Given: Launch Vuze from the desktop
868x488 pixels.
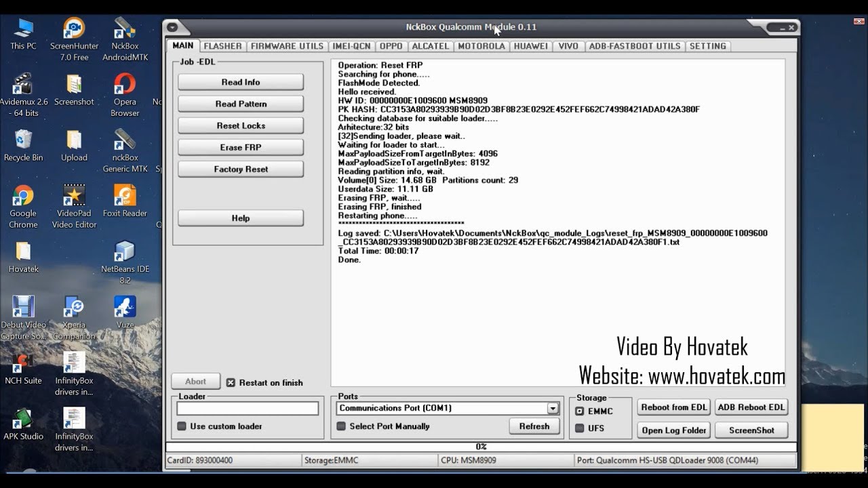Looking at the screenshot, I should pyautogui.click(x=125, y=312).
